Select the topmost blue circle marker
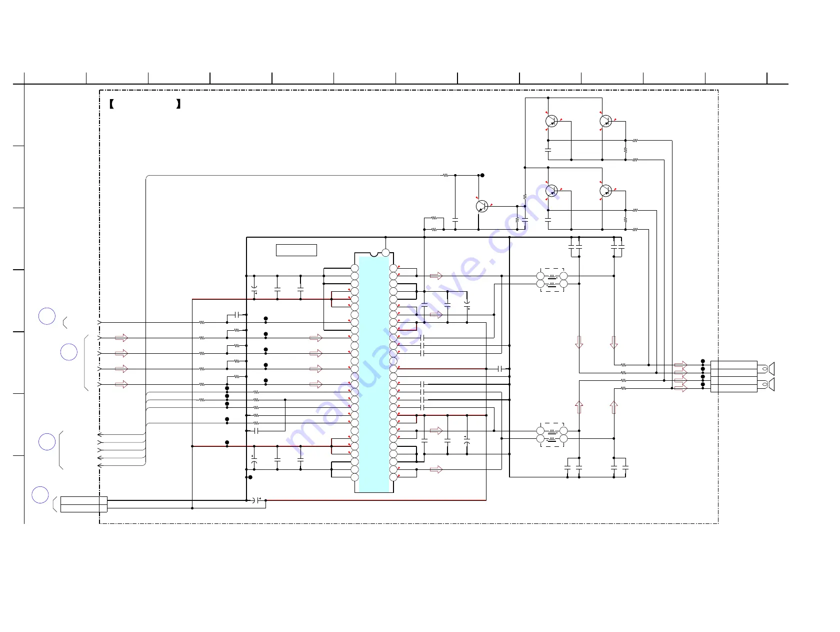The height and width of the screenshot is (632, 840). (47, 316)
